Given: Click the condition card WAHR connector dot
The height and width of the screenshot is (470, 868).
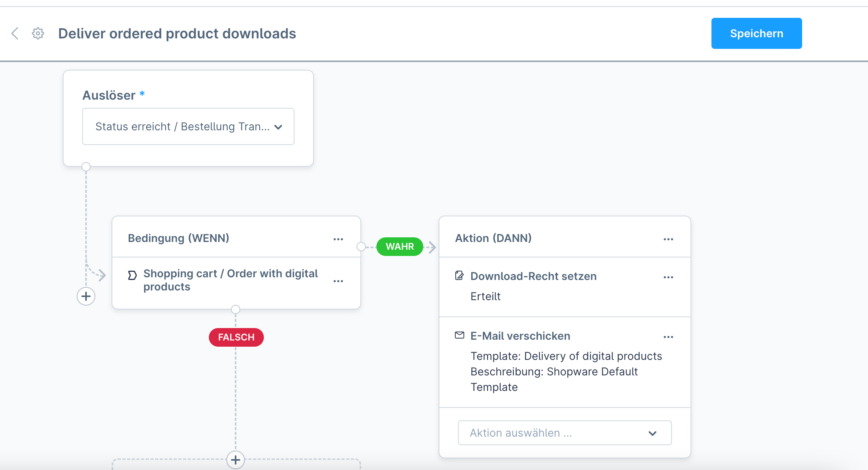Looking at the screenshot, I should 361,247.
